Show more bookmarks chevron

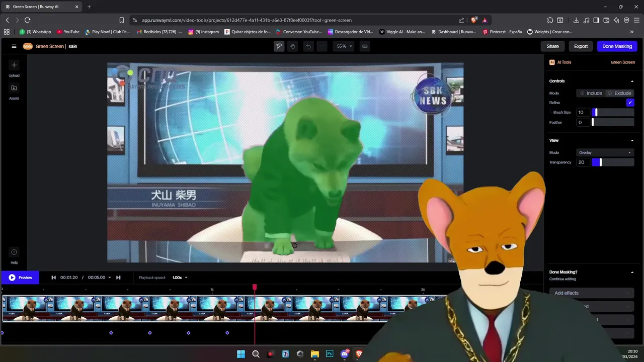[632, 32]
